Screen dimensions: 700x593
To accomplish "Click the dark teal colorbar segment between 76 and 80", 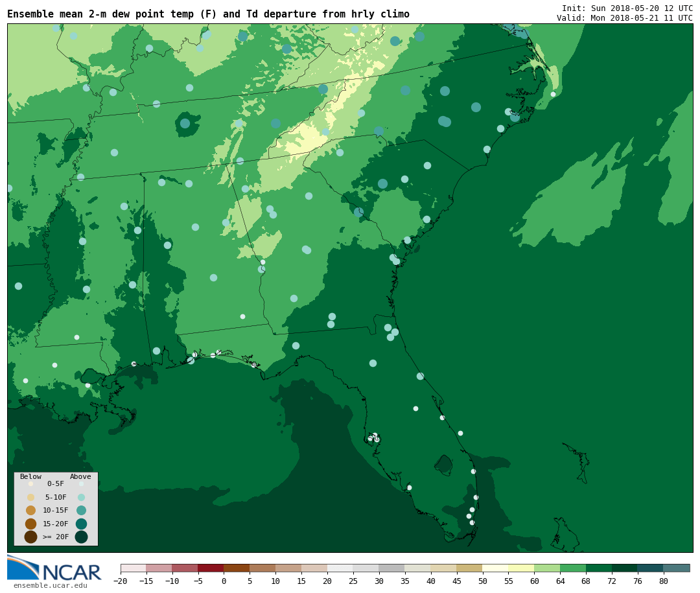I will (x=651, y=568).
